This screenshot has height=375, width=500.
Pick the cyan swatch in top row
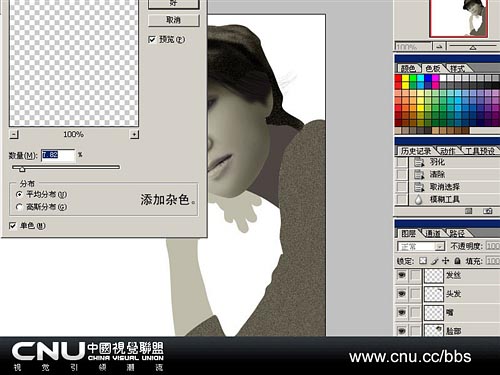pos(421,78)
